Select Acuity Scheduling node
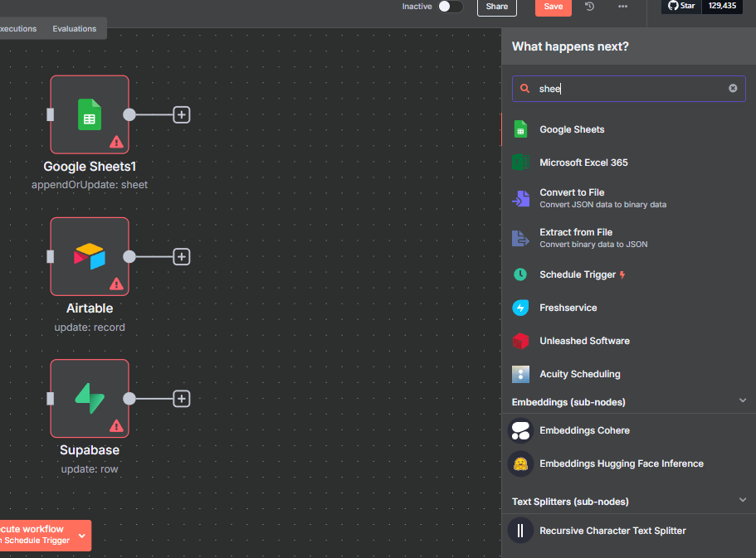756x558 pixels. tap(629, 374)
